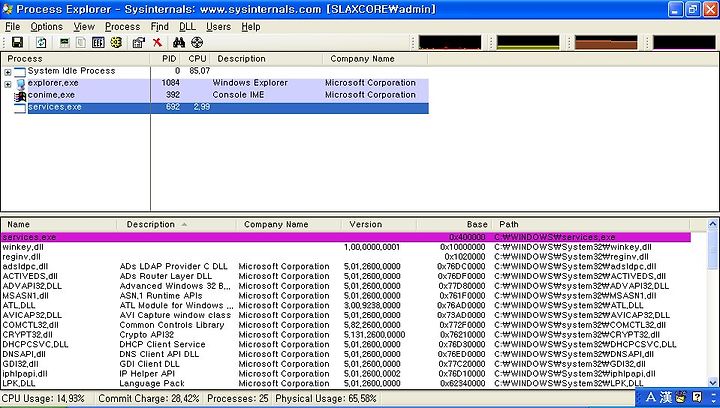
Task: Click the crosshair Find Window's Process icon
Action: coord(197,43)
